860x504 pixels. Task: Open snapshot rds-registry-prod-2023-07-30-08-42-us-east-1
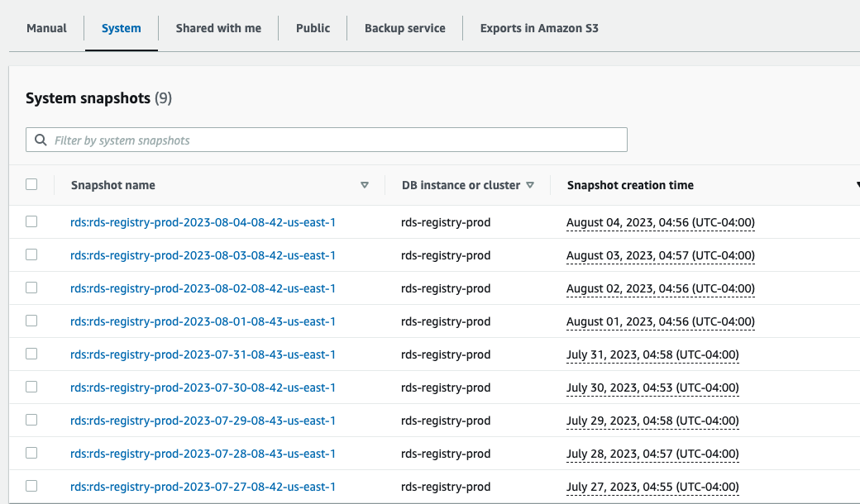[x=203, y=388]
